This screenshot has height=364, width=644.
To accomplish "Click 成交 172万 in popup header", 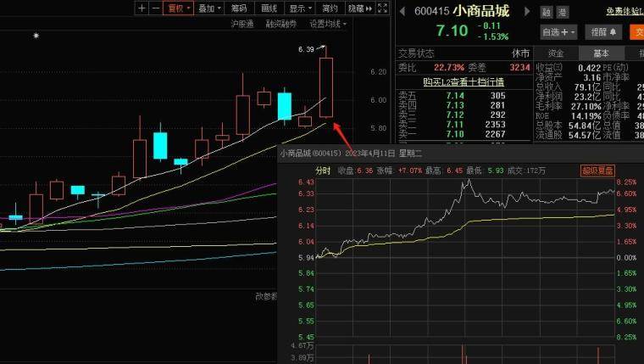I will coord(526,171).
